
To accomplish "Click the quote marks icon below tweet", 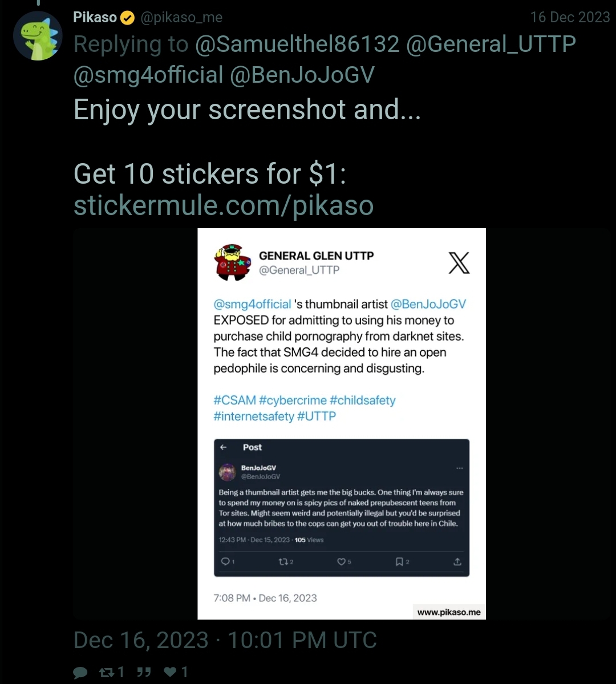I will 144,672.
